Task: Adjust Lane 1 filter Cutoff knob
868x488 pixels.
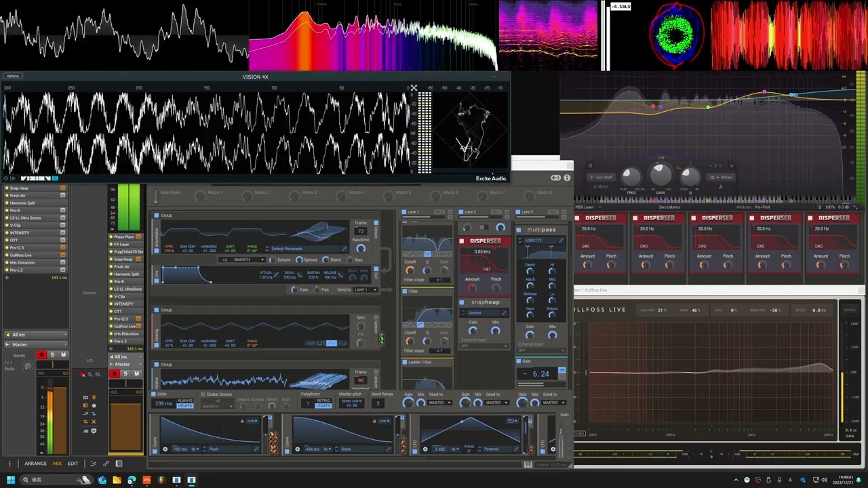Action: pyautogui.click(x=410, y=270)
